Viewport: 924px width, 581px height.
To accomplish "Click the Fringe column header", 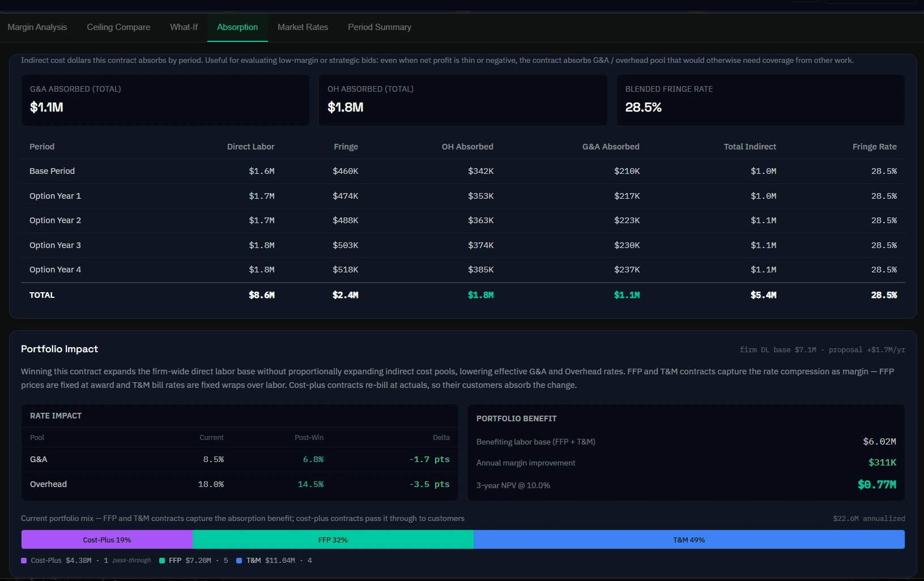I will point(346,147).
